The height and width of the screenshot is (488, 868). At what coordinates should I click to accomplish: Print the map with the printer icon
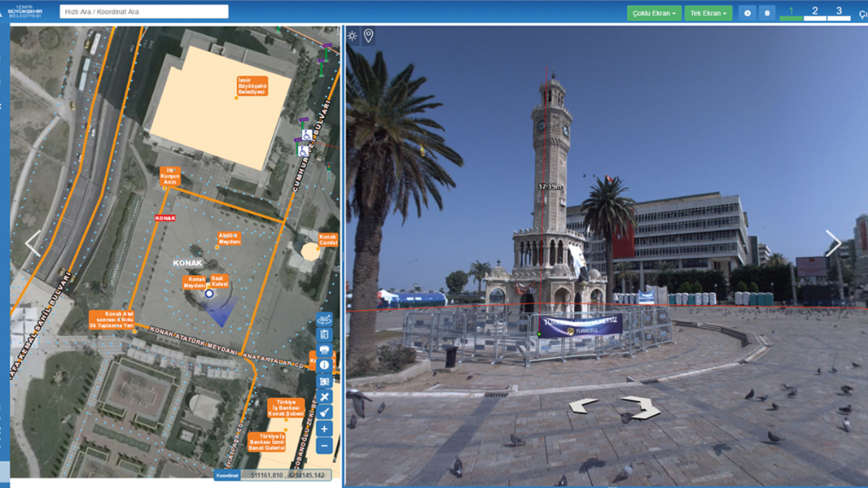click(x=324, y=350)
